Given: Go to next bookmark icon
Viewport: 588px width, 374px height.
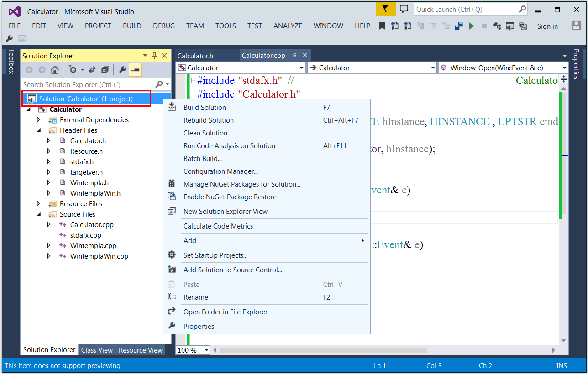Looking at the screenshot, I should click(x=408, y=26).
